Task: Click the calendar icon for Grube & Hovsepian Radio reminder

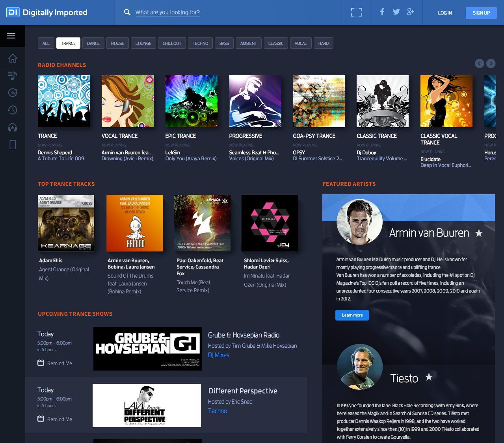Action: point(41,363)
